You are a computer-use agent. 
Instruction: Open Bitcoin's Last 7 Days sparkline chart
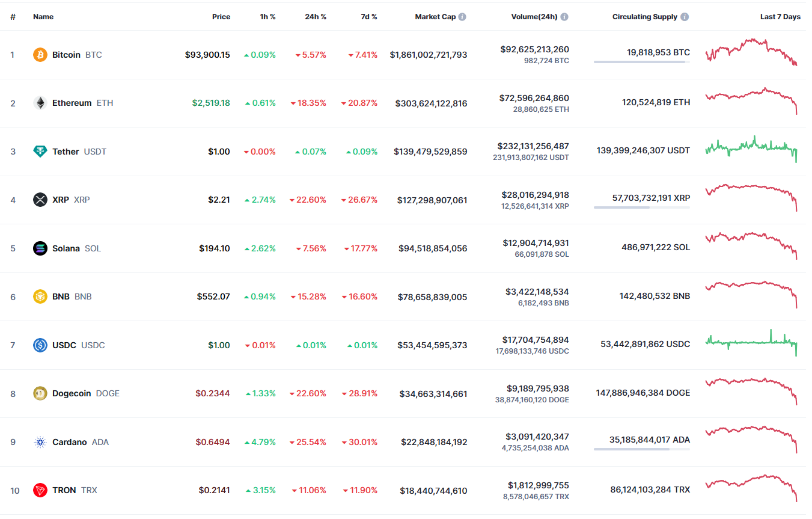[751, 52]
